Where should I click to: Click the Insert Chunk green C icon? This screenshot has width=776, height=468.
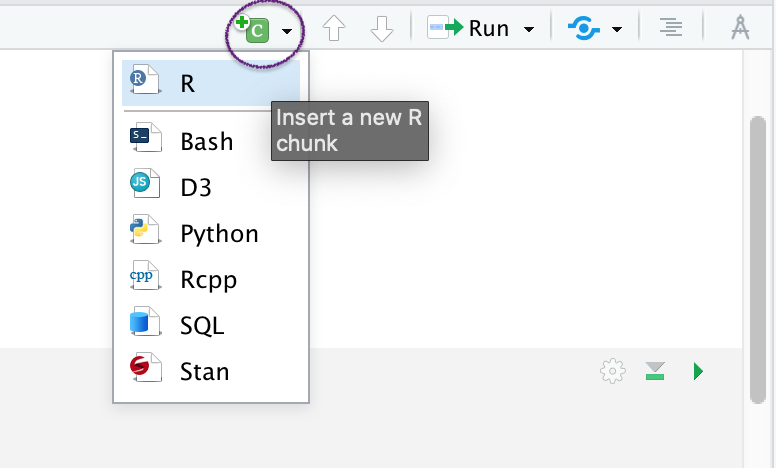point(253,29)
